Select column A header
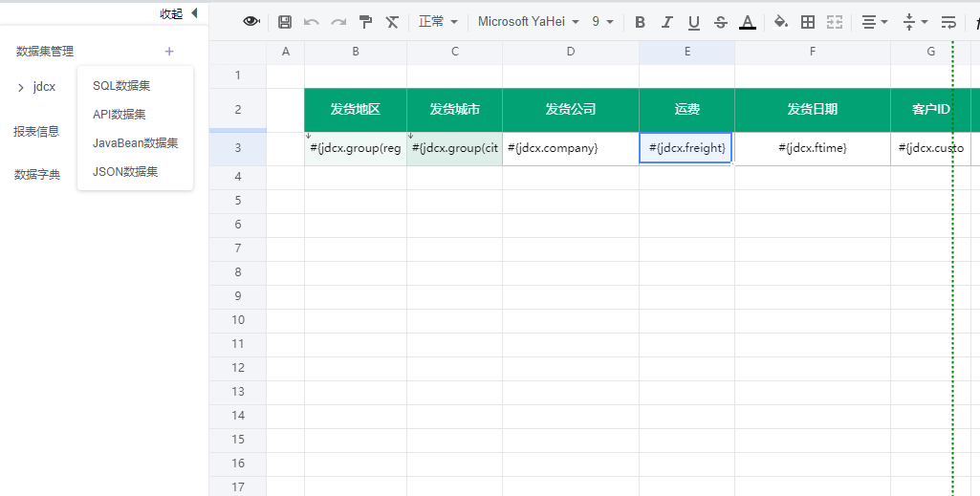The width and height of the screenshot is (980, 496). click(286, 52)
